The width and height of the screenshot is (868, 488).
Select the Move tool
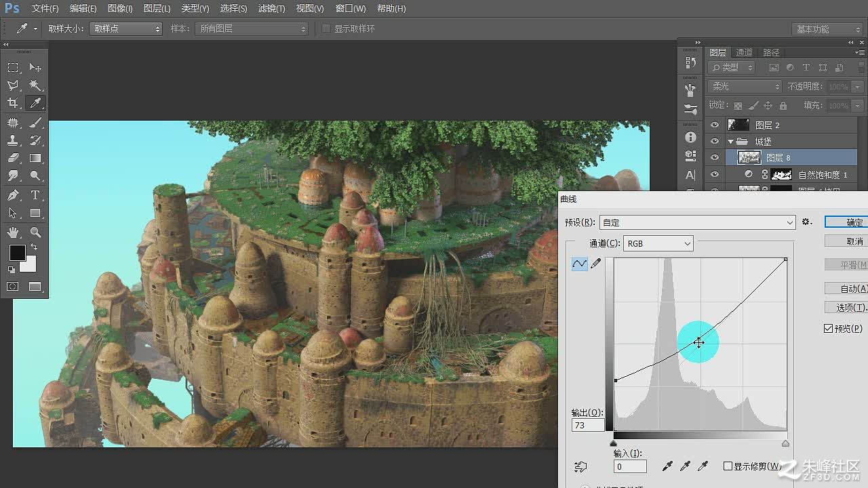point(35,68)
